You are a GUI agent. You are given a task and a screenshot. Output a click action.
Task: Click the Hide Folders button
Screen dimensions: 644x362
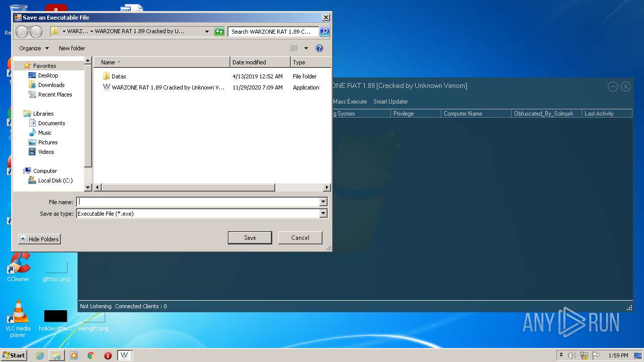pyautogui.click(x=39, y=239)
